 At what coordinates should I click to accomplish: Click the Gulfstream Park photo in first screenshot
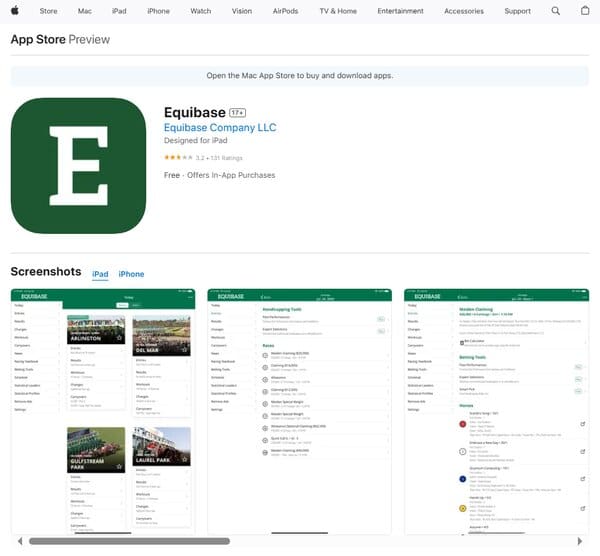click(96, 450)
